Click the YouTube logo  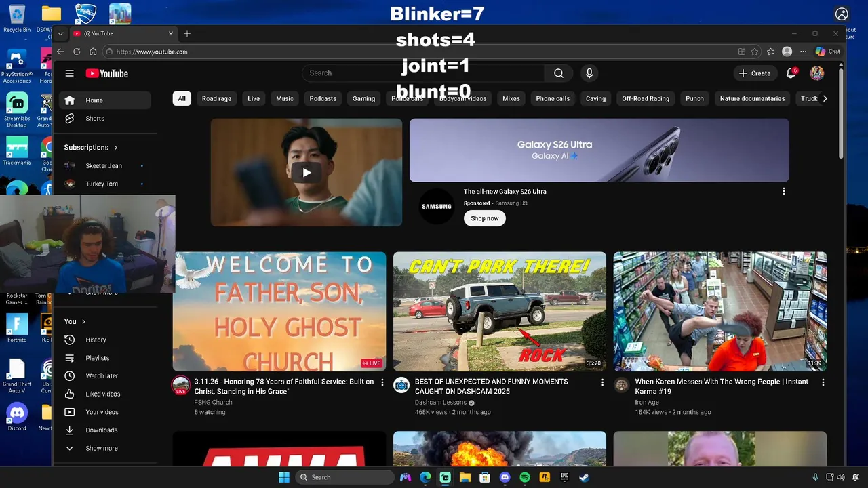[x=106, y=73]
